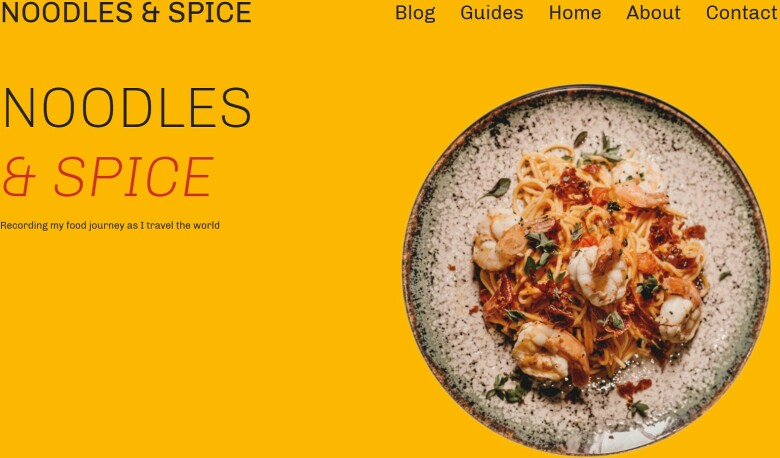
Task: Go to the Guides navigation link
Action: coord(491,12)
